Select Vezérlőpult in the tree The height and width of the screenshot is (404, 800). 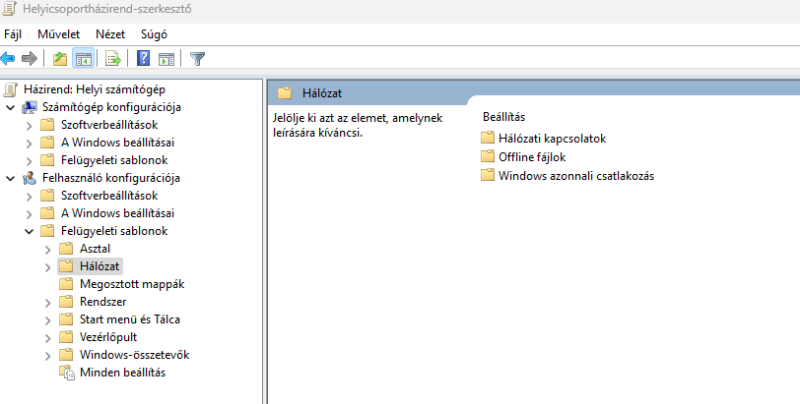(x=108, y=337)
